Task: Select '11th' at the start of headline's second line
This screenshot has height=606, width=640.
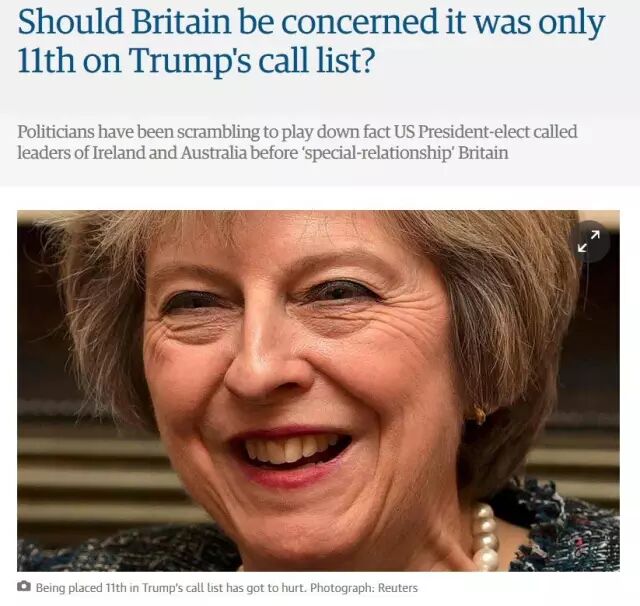Action: click(x=46, y=60)
